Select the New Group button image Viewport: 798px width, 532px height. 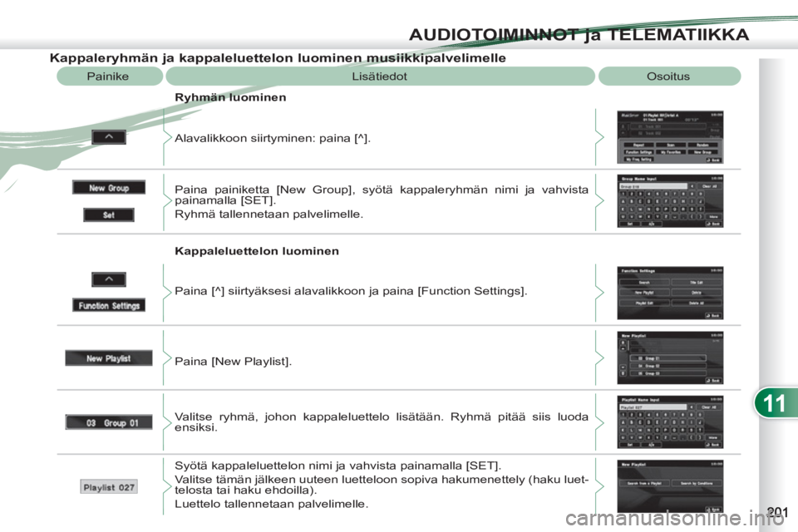pyautogui.click(x=109, y=187)
